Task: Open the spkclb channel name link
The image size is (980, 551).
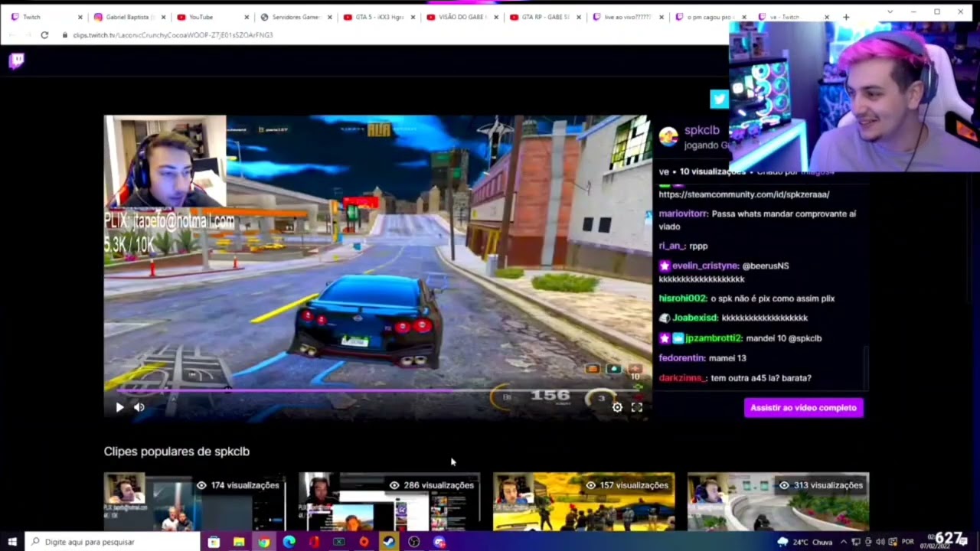Action: pos(701,130)
